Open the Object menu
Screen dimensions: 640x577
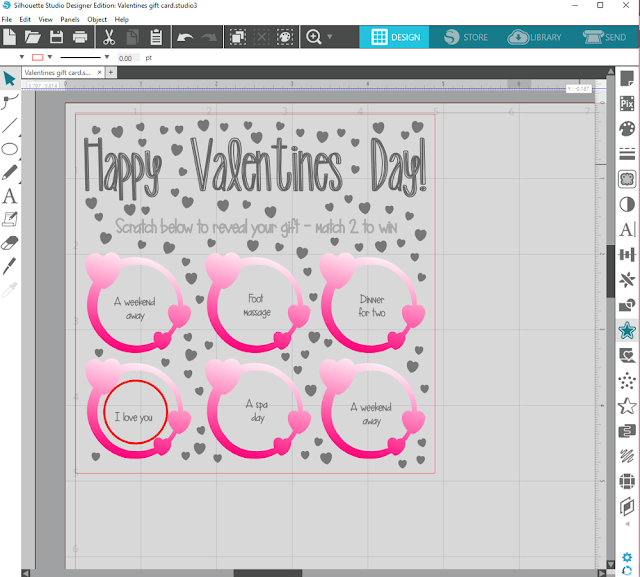coord(97,19)
